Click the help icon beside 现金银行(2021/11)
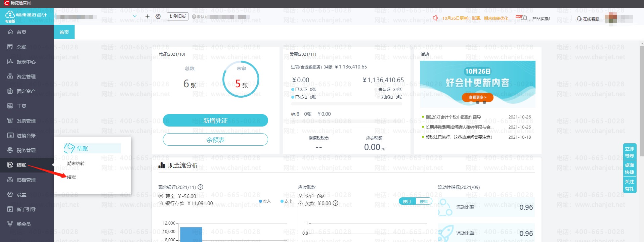 [201, 187]
